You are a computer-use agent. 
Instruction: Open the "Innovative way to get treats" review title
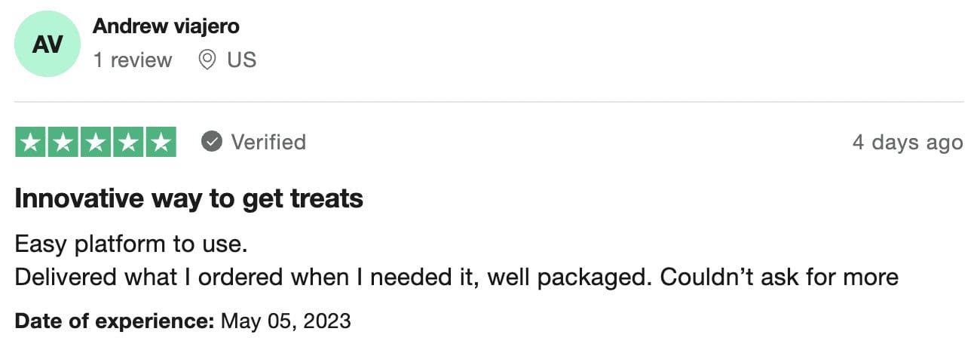click(x=188, y=198)
